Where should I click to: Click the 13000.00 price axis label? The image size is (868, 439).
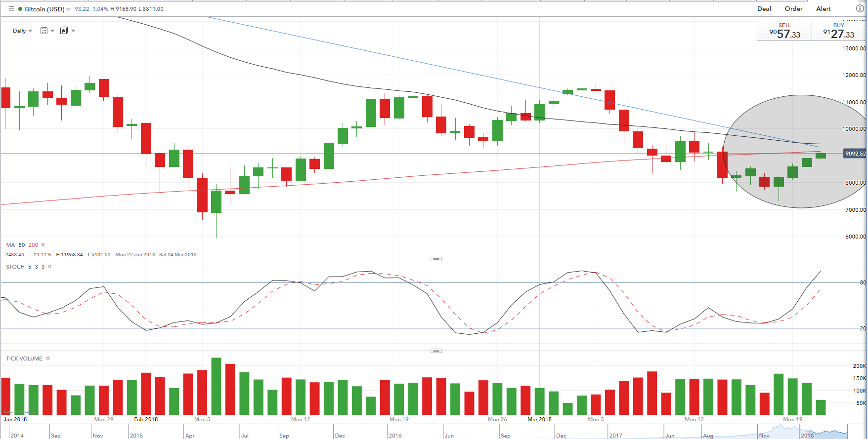click(x=854, y=48)
